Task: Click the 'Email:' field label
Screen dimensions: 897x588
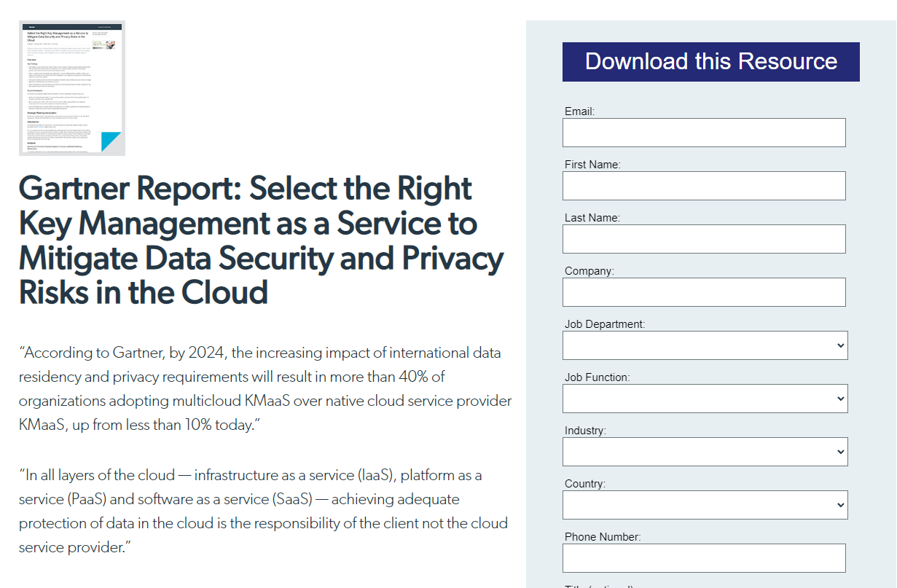Action: (x=579, y=111)
